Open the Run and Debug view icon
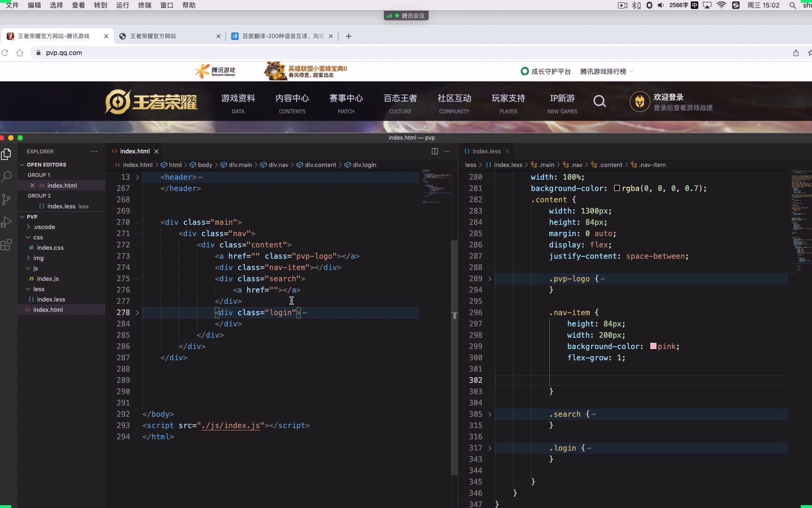Viewport: 812px width, 508px height. pos(7,222)
